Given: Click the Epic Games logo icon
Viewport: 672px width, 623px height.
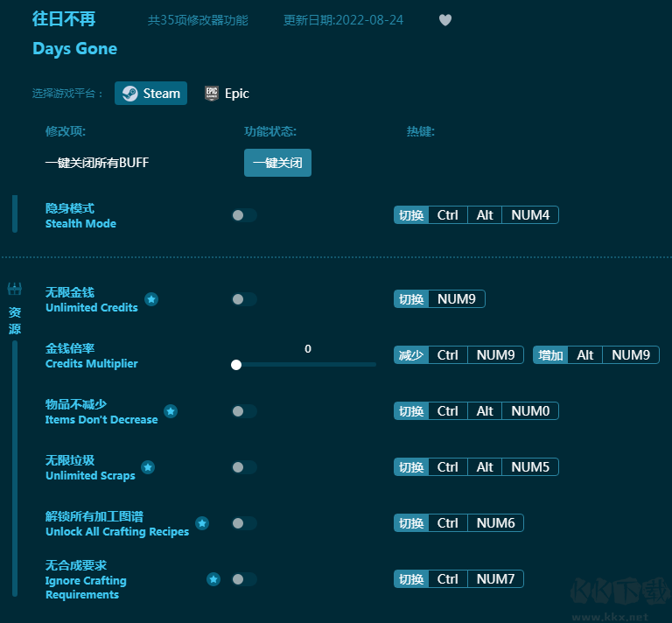Looking at the screenshot, I should (x=211, y=94).
